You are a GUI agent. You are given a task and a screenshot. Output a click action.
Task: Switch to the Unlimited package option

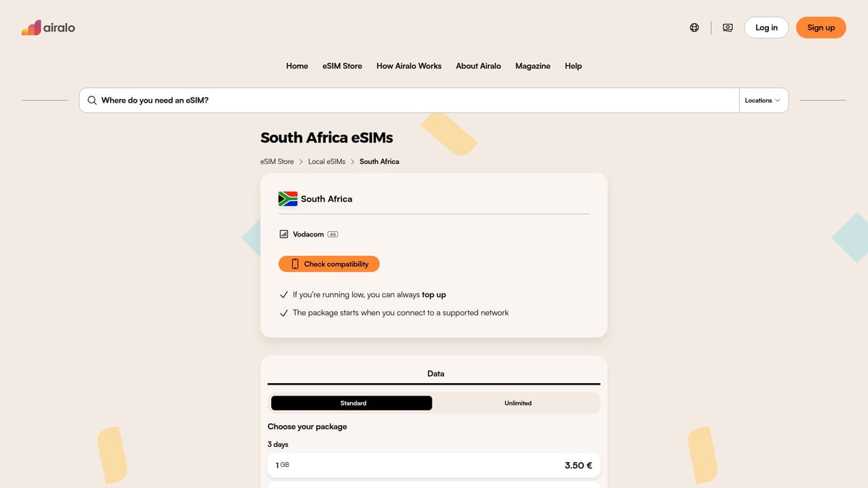click(x=518, y=403)
